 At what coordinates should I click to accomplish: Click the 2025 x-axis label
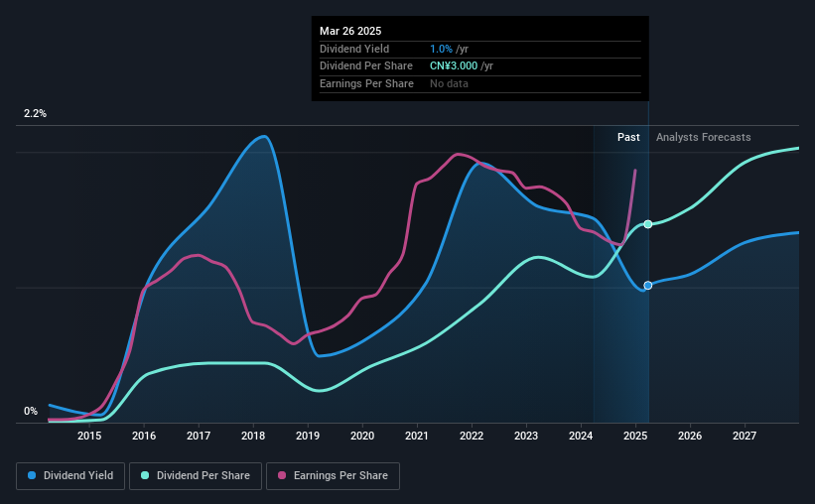pos(635,436)
